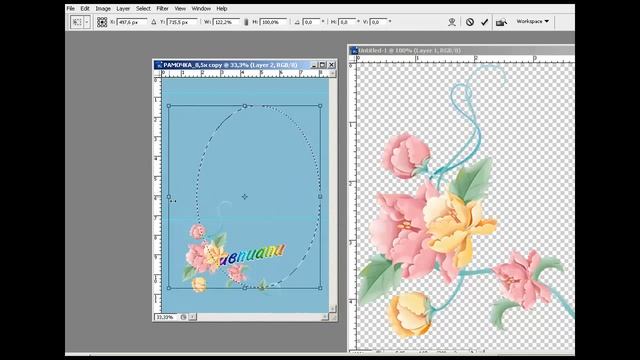Image resolution: width=640 pixels, height=360 pixels.
Task: Open the Edit menu
Action: click(x=85, y=8)
